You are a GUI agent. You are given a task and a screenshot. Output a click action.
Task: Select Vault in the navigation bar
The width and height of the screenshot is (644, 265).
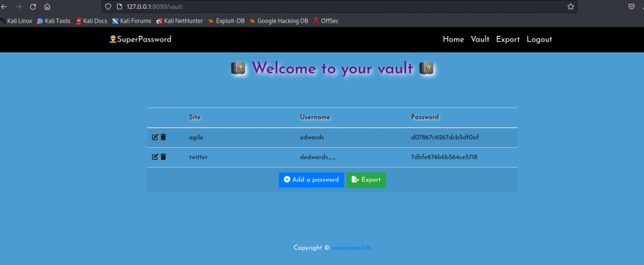click(x=480, y=39)
